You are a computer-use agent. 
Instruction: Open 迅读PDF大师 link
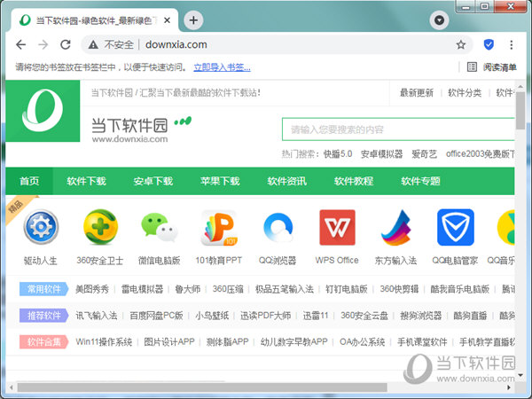coord(266,316)
